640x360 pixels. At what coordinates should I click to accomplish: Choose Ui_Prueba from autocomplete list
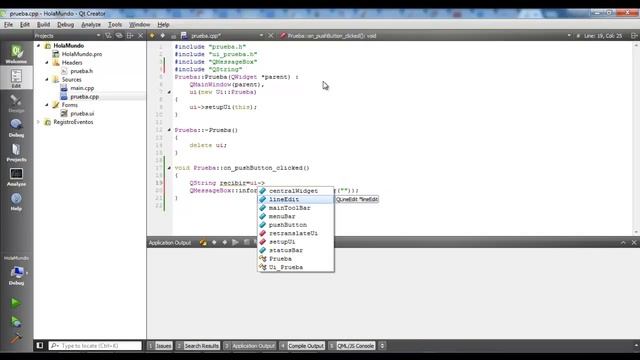click(x=296, y=267)
